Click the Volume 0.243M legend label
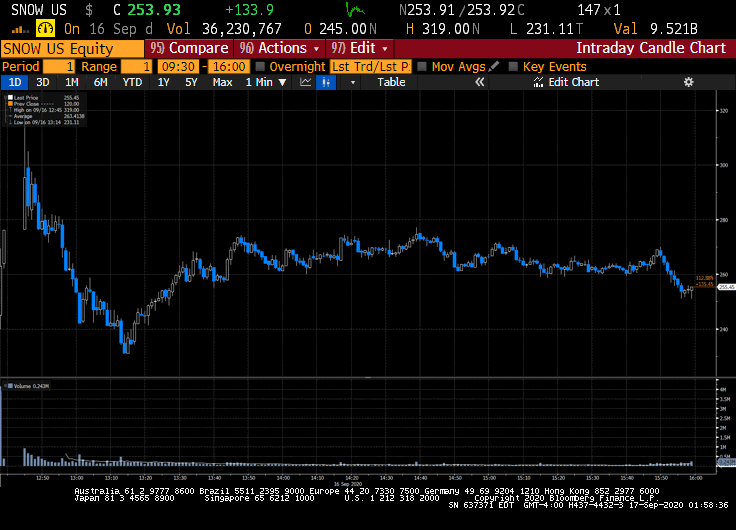736x530 pixels. tap(31, 386)
